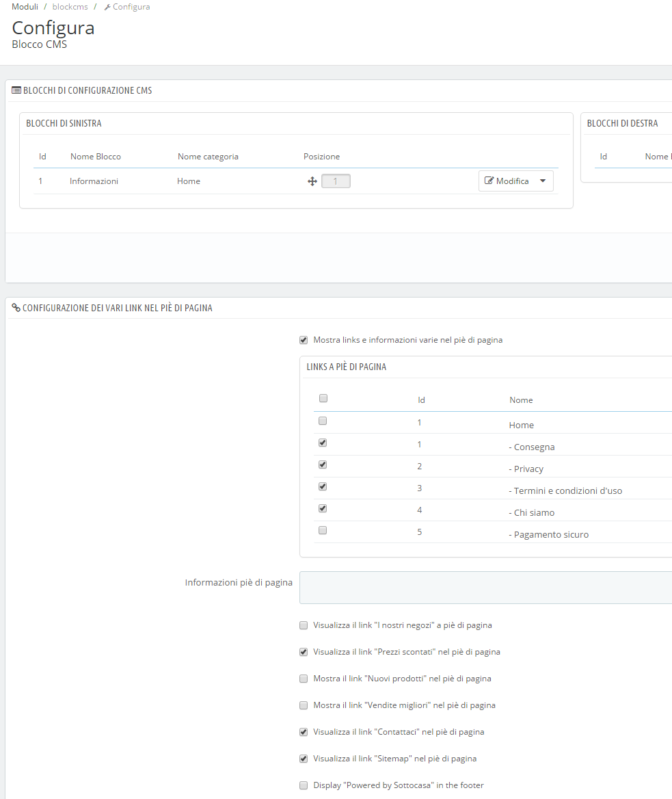Click the list icon next to Blocchi di configurazione CMS

pos(16,90)
